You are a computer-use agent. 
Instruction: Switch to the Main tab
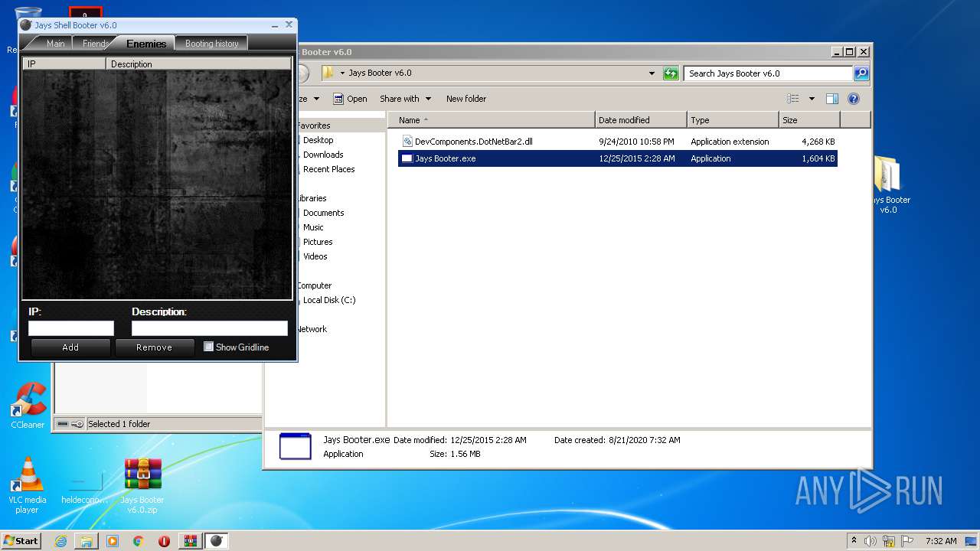click(x=55, y=44)
